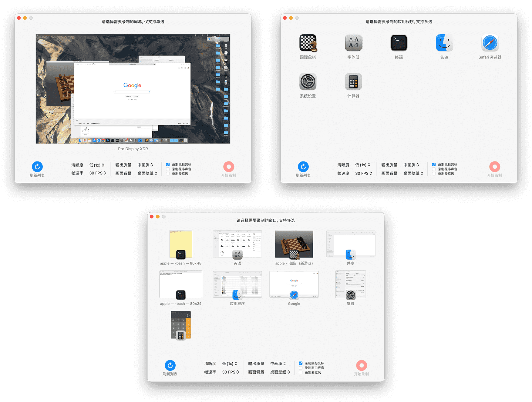Pick the 'apple — -bash — 80×48' window thumbnail

(181, 244)
